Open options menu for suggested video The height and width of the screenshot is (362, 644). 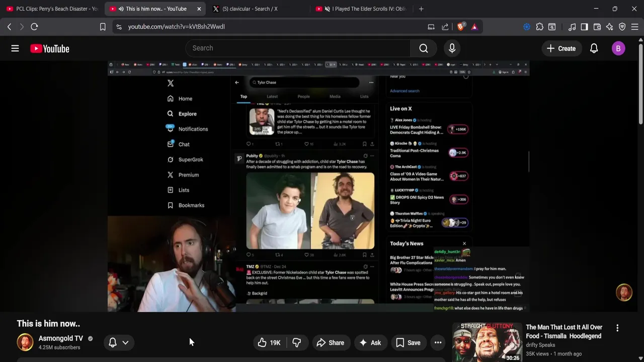[617, 328]
